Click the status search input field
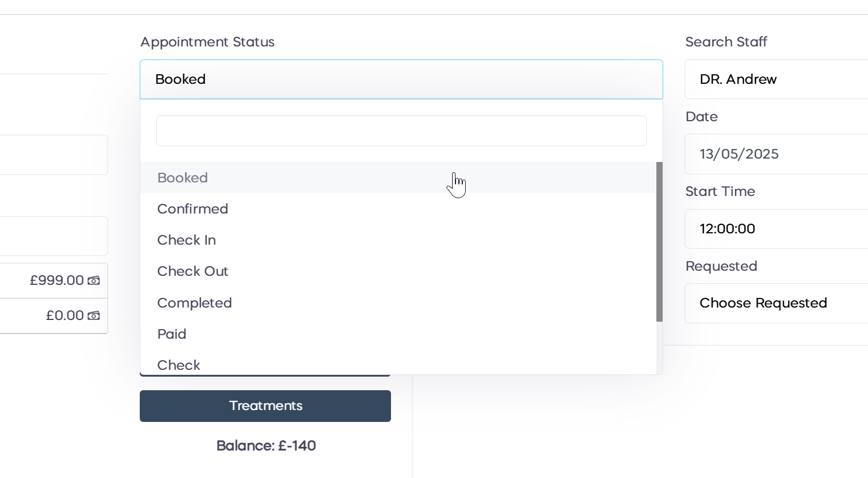The height and width of the screenshot is (478, 868). click(x=401, y=131)
